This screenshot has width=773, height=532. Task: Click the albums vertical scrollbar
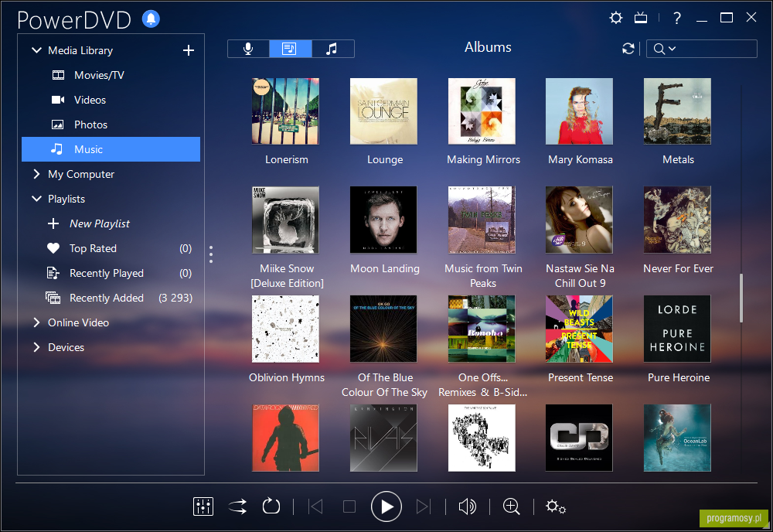pos(741,298)
